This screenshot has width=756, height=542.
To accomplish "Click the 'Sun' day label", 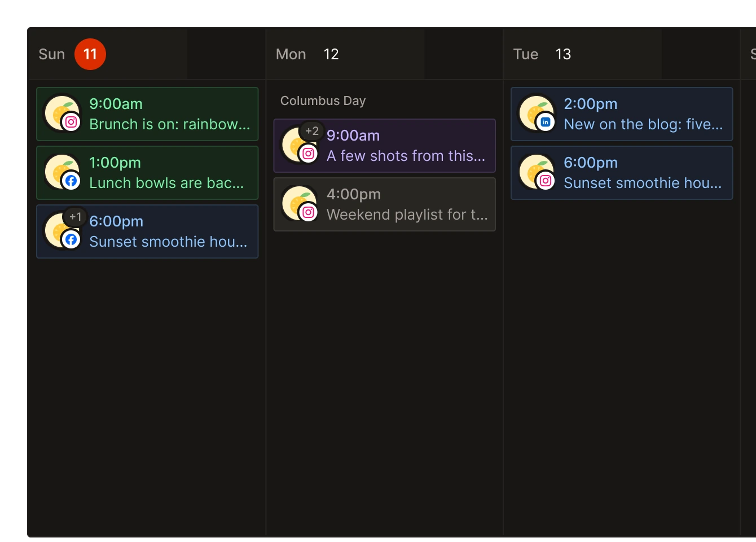I will 52,54.
